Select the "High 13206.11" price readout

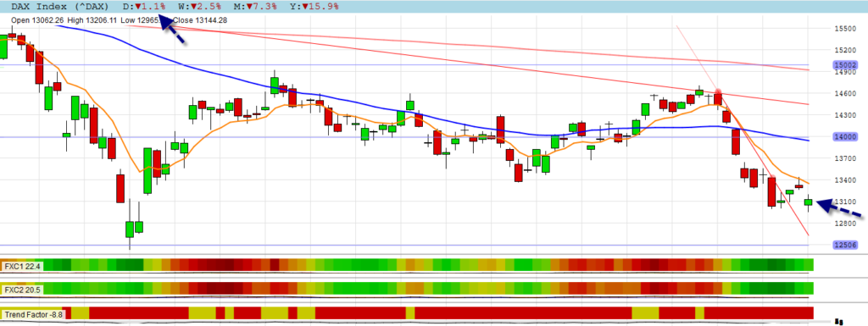(92, 20)
